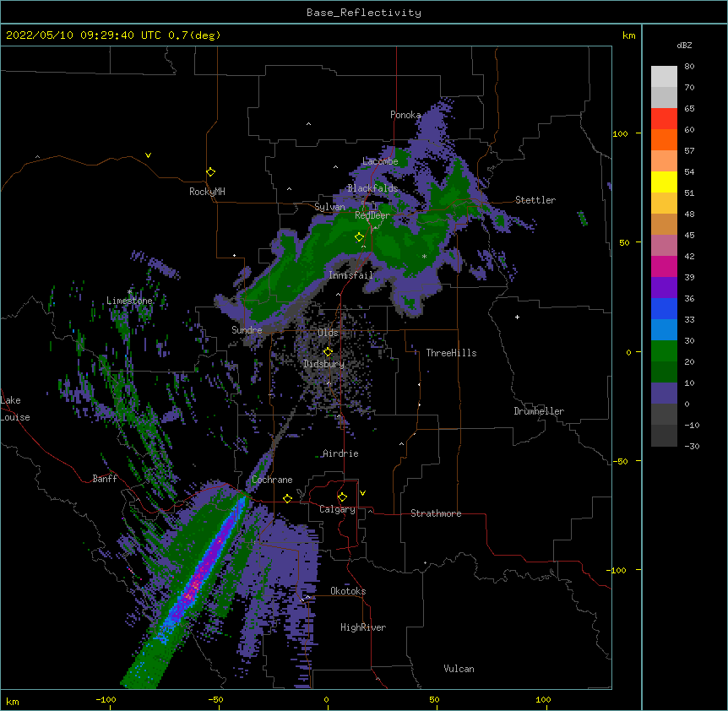Click the magenta 39-42 dBZ legend swatch
This screenshot has width=728, height=711.
(x=664, y=266)
